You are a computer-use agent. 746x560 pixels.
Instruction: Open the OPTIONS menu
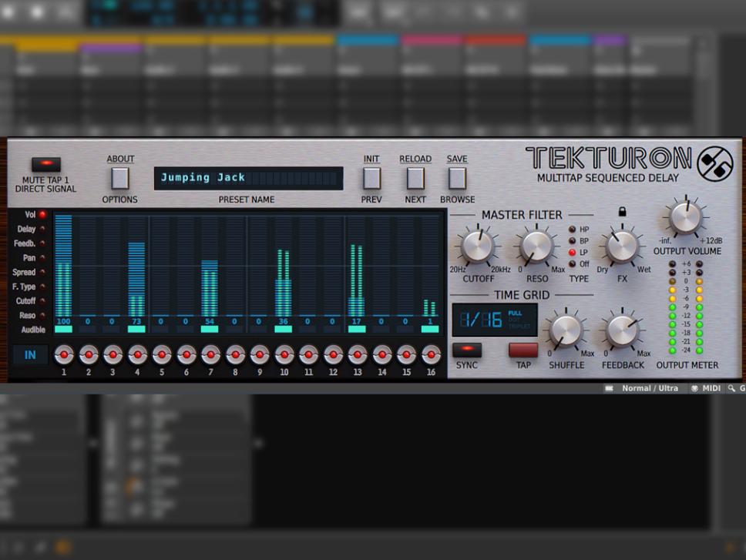coord(120,178)
